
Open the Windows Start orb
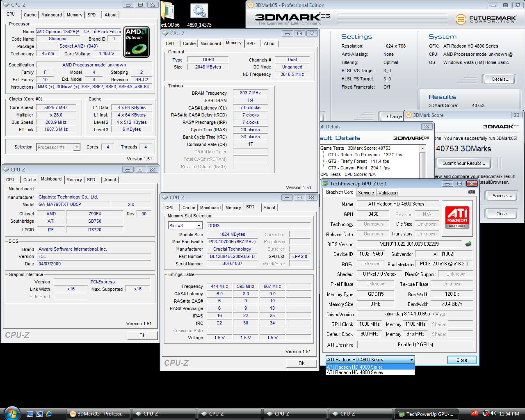pyautogui.click(x=11, y=413)
